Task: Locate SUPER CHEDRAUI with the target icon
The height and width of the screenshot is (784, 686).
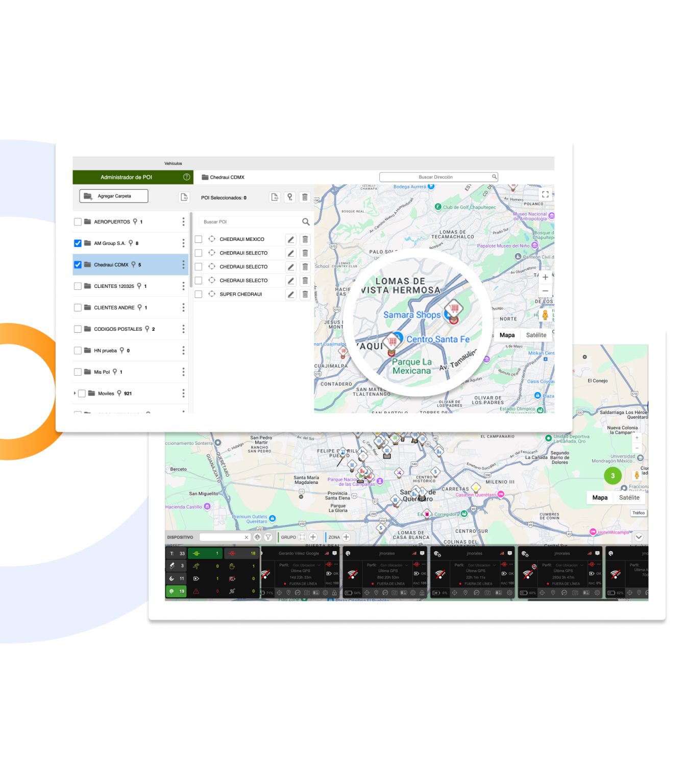Action: click(x=212, y=294)
